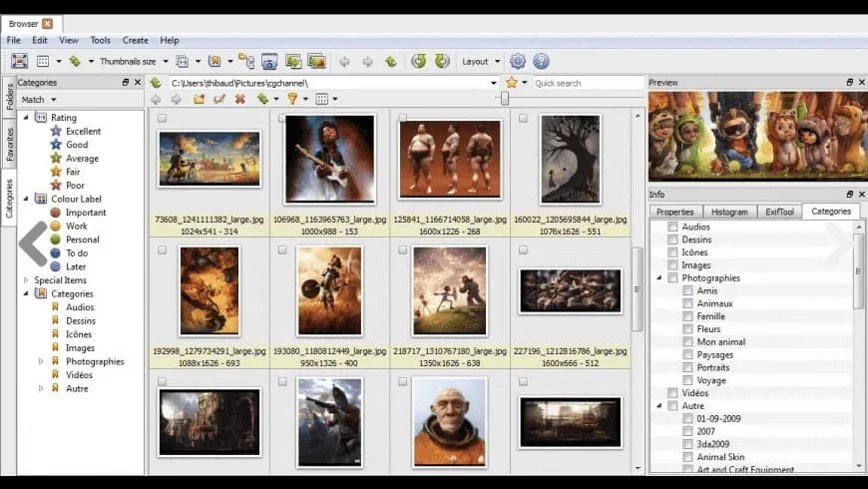Click the filter funnel icon

tap(292, 99)
